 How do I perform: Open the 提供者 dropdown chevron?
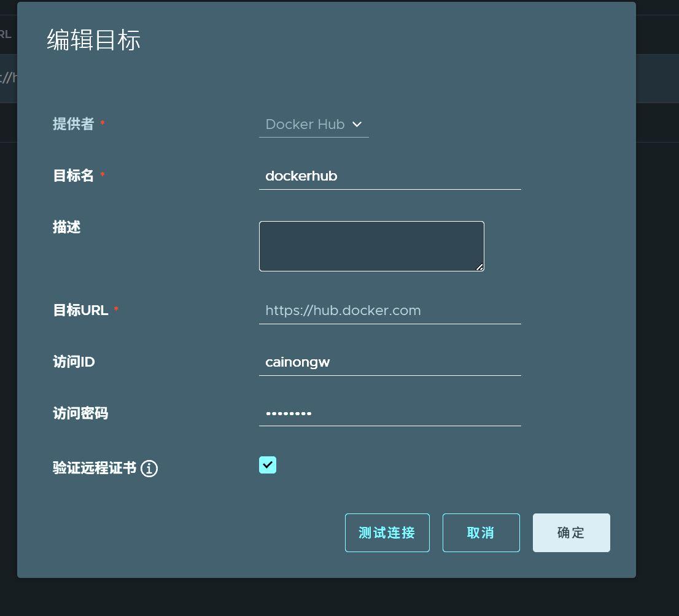pyautogui.click(x=357, y=124)
